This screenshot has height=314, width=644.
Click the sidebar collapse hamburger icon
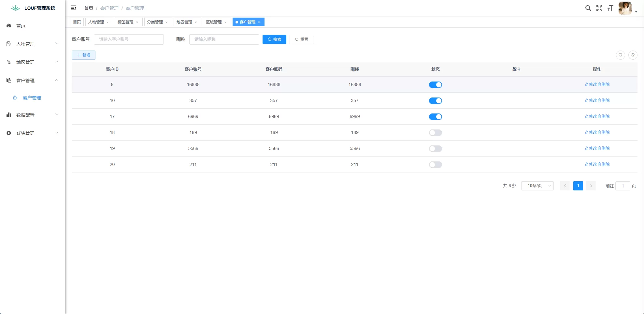[73, 8]
